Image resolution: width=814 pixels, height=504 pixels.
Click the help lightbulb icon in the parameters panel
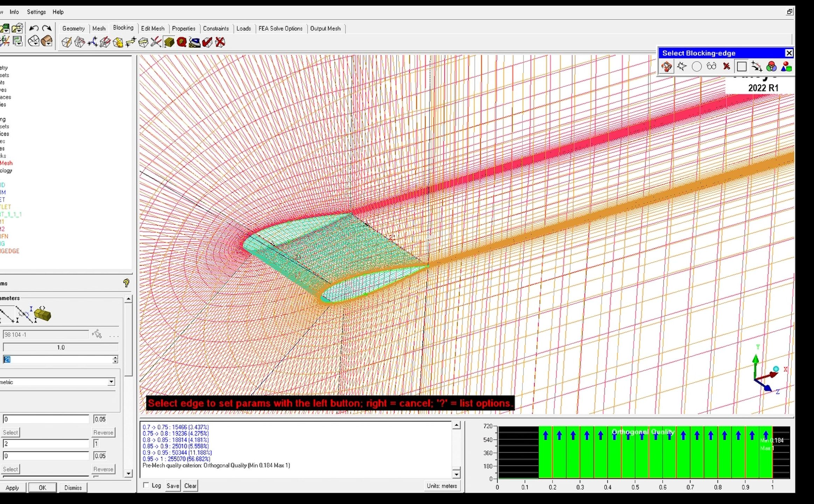click(126, 283)
